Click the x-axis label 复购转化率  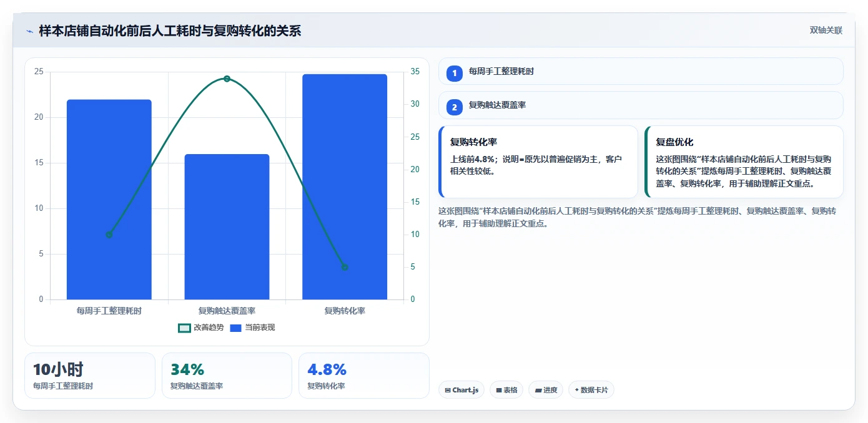click(x=345, y=311)
